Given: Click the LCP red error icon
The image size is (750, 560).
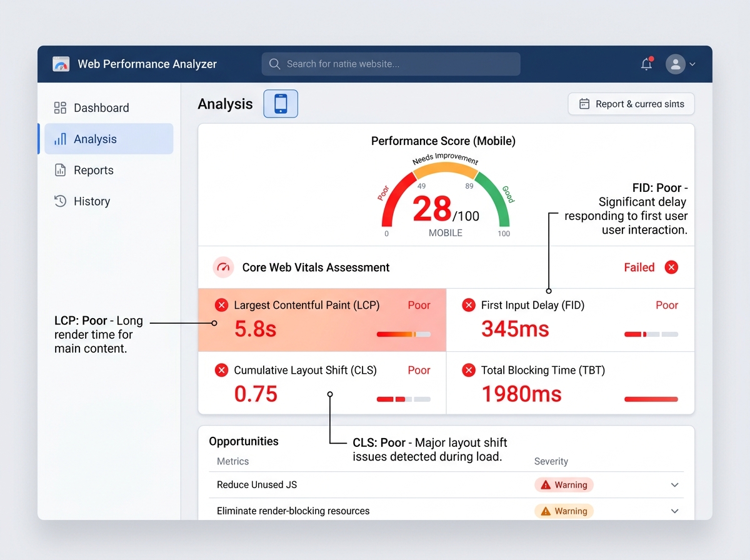Looking at the screenshot, I should (x=221, y=305).
